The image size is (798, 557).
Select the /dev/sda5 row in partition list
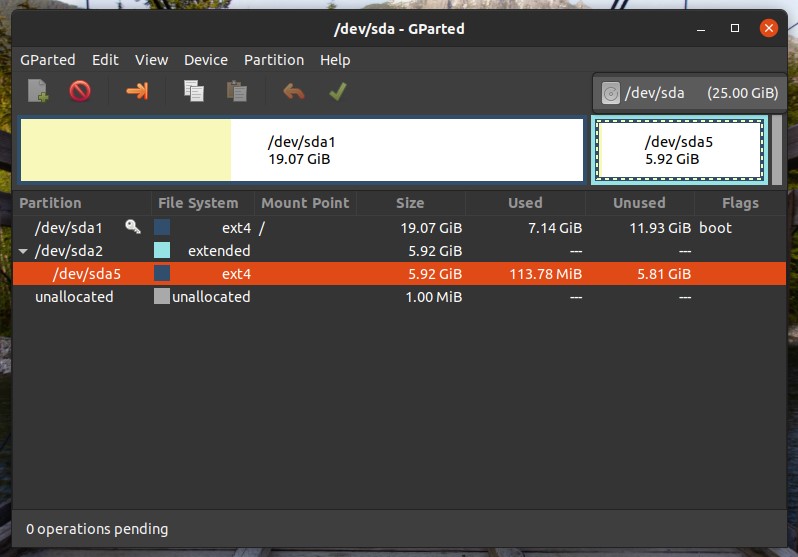pyautogui.click(x=86, y=274)
